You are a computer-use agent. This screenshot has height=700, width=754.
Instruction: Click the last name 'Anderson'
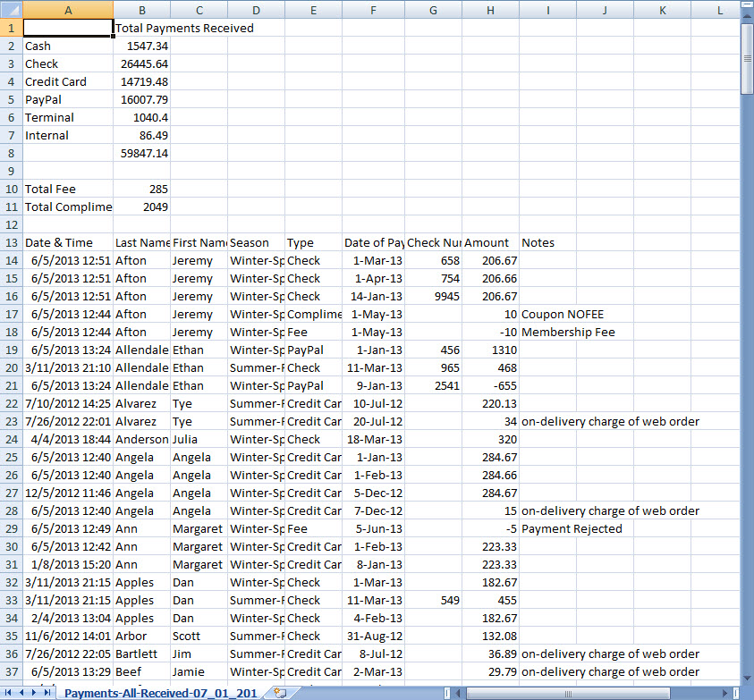142,439
